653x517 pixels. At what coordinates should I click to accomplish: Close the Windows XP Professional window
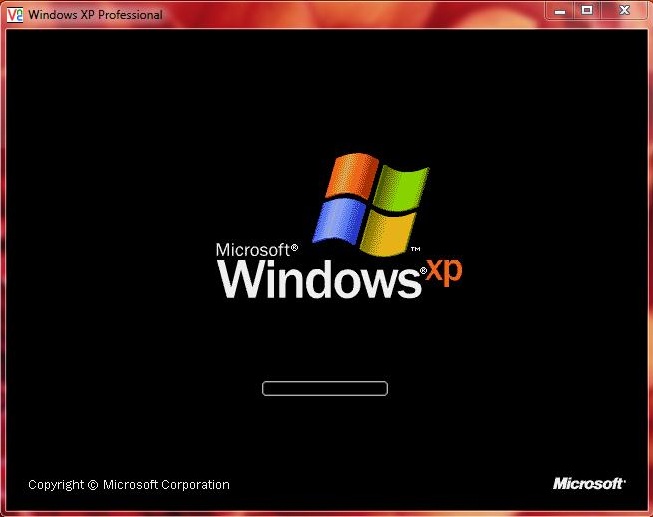point(624,11)
